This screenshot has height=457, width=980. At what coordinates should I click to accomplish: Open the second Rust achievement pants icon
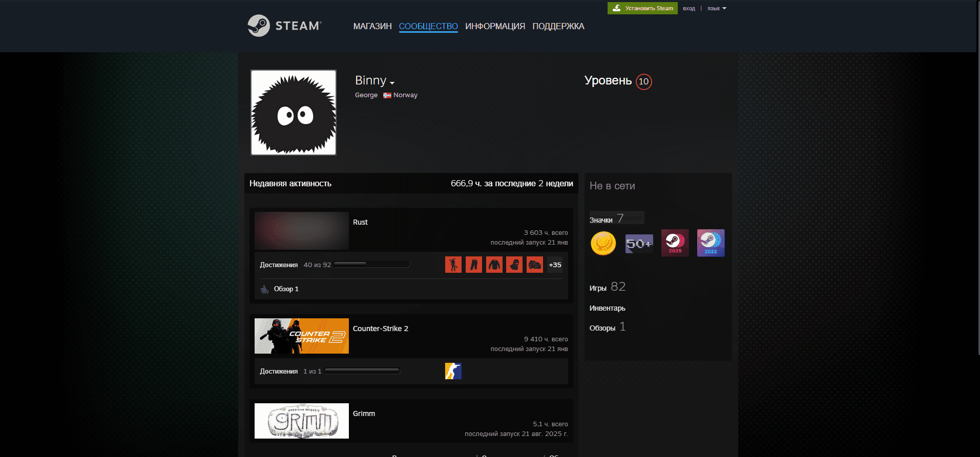click(x=474, y=265)
